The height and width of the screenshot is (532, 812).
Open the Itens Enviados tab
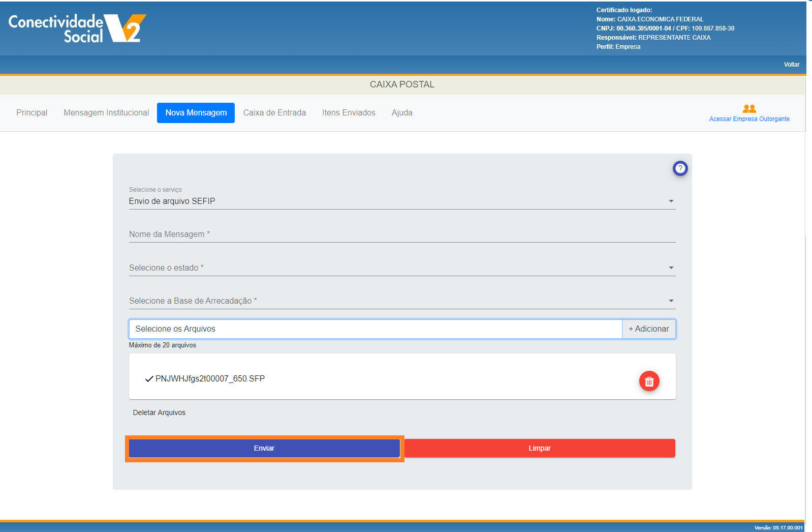click(x=349, y=113)
